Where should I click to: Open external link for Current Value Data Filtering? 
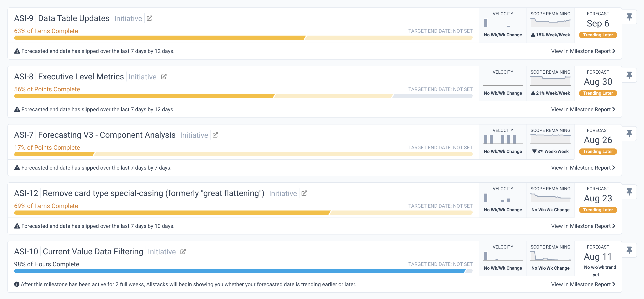click(x=183, y=251)
